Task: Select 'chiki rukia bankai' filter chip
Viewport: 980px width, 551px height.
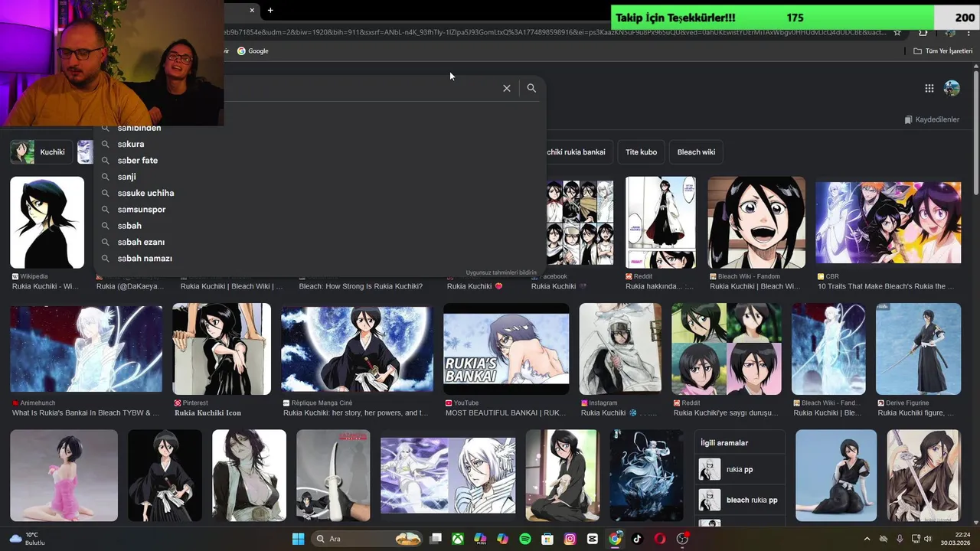Action: point(576,152)
